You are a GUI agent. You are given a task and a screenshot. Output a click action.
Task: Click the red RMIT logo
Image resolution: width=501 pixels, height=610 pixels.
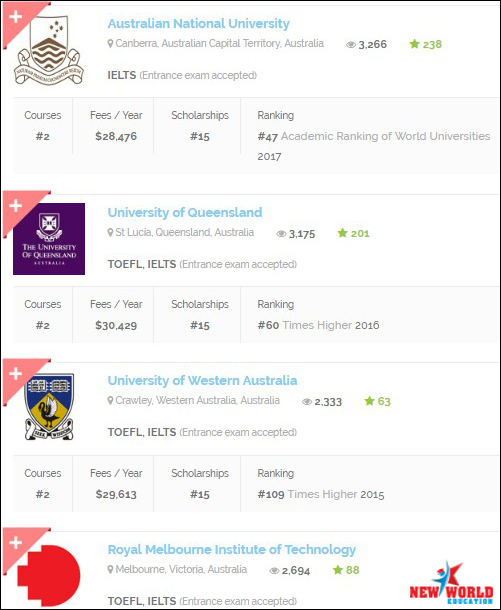pos(49,575)
